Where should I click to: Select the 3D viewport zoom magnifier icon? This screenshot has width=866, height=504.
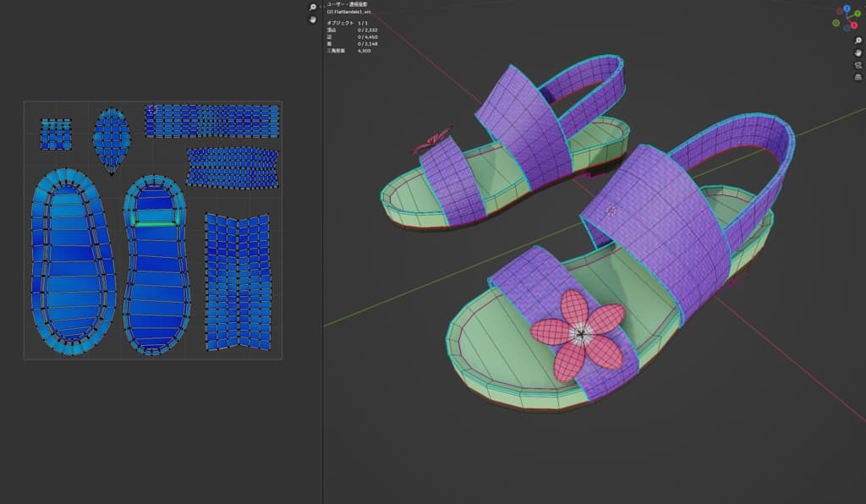pos(858,40)
